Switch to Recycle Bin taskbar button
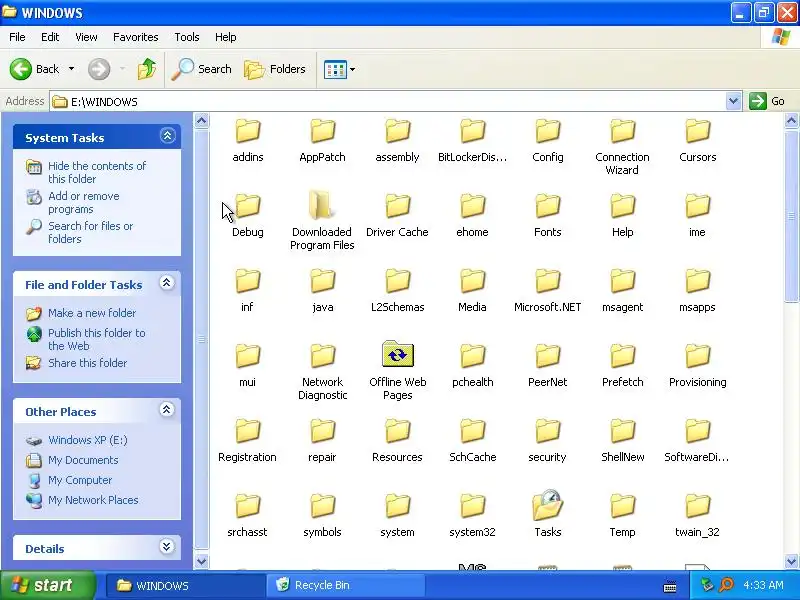The image size is (800, 600). pos(345,585)
